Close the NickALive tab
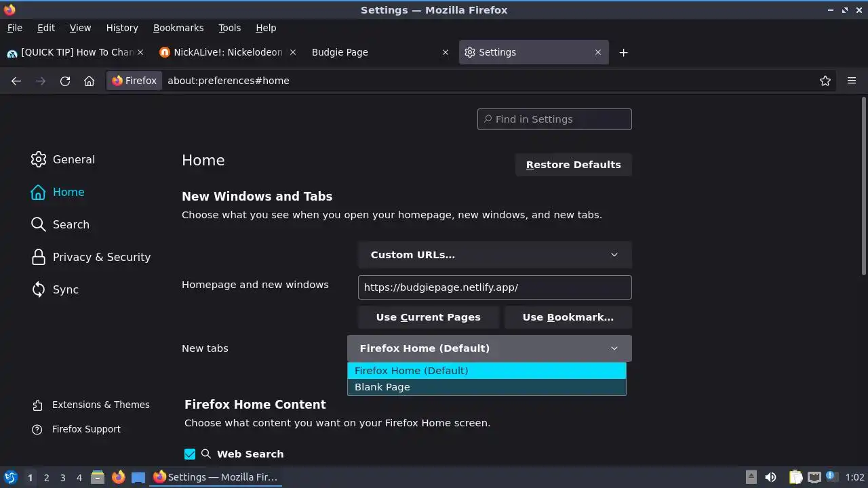868x488 pixels. tap(293, 52)
